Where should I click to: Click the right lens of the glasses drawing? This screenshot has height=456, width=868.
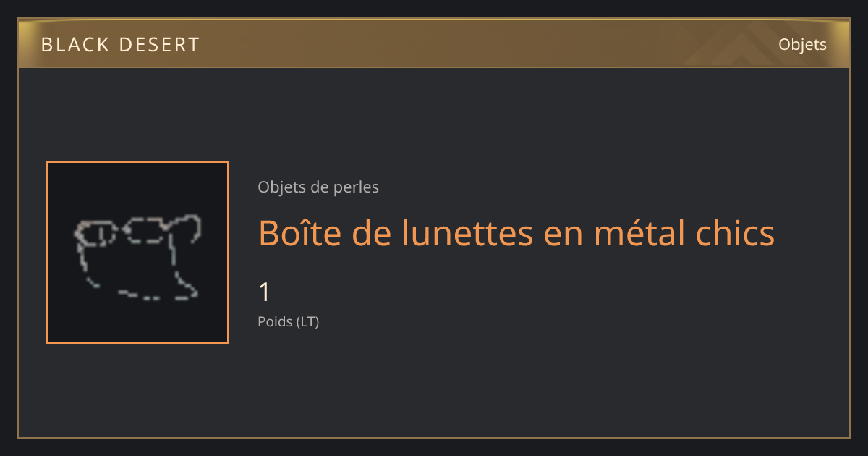pos(148,231)
